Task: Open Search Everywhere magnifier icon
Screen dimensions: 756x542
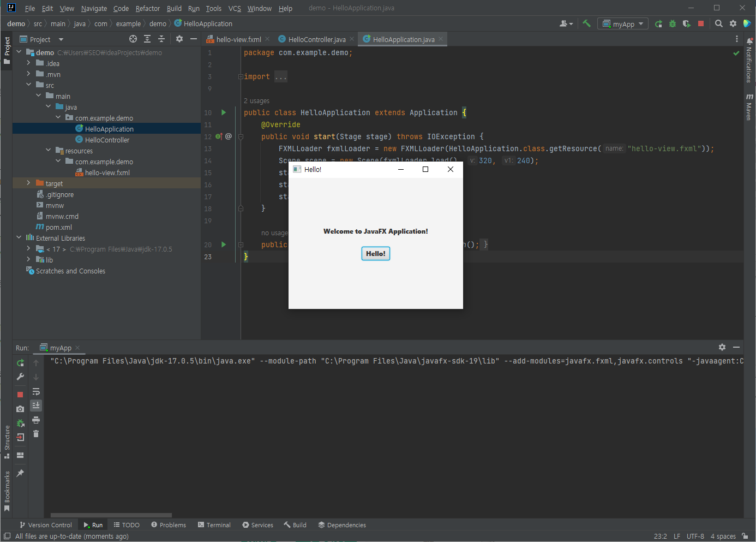Action: (x=719, y=23)
